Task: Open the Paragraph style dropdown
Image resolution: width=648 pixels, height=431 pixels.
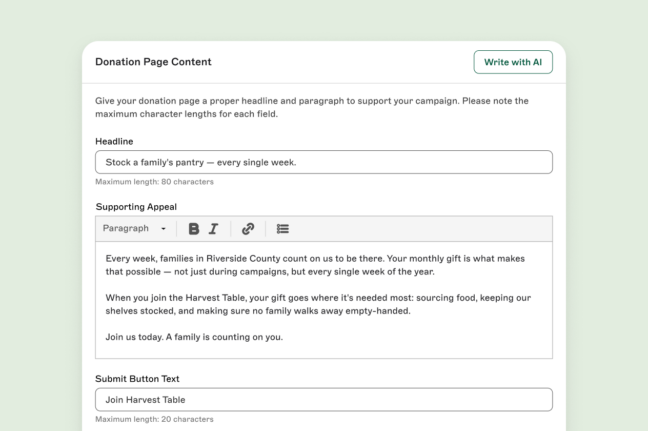Action: pos(134,229)
